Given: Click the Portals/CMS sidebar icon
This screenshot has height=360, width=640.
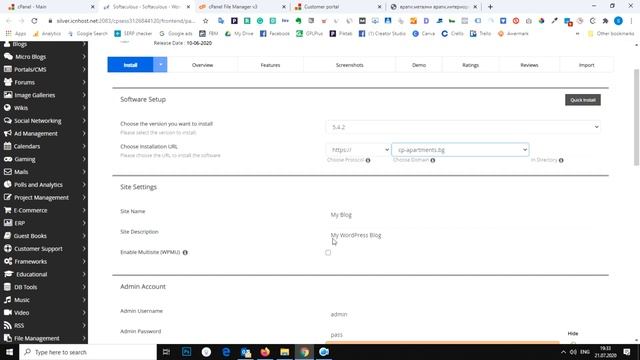Looking at the screenshot, I should pos(8,69).
